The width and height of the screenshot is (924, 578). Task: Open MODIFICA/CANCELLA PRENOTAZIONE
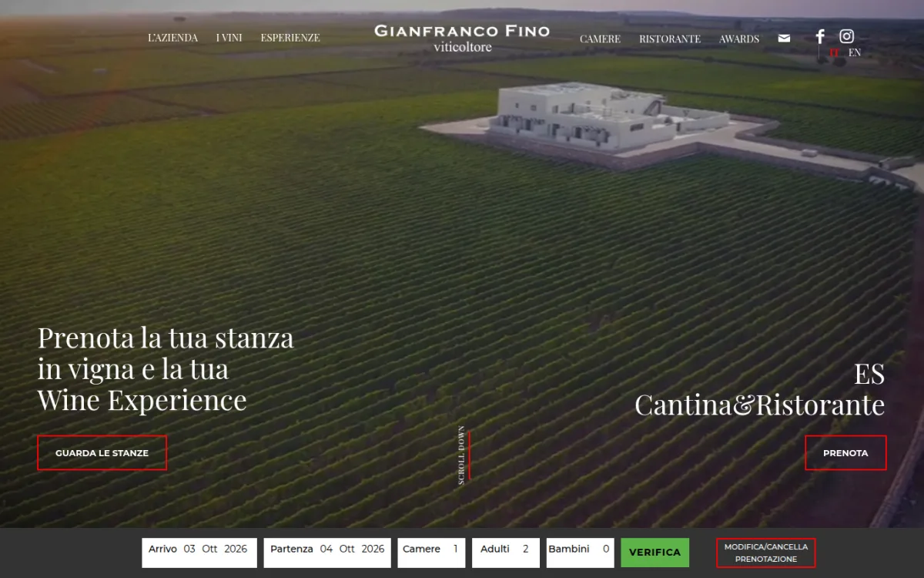tap(766, 553)
